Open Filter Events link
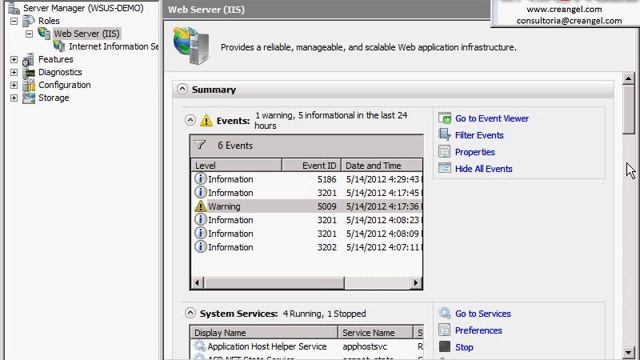Screen dimensions: 640x360 click(479, 135)
